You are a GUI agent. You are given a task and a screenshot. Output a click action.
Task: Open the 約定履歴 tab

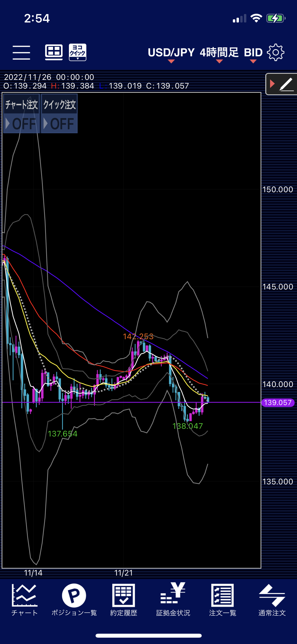pyautogui.click(x=124, y=600)
